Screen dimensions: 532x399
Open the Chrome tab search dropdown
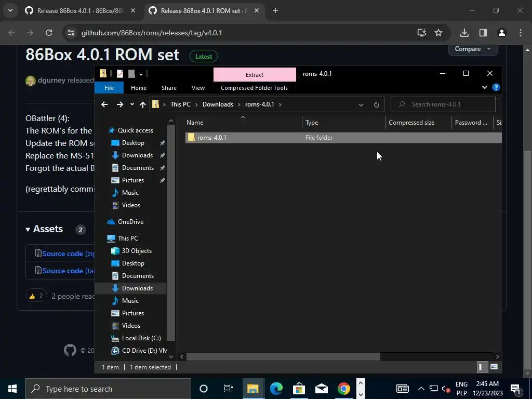tap(10, 10)
